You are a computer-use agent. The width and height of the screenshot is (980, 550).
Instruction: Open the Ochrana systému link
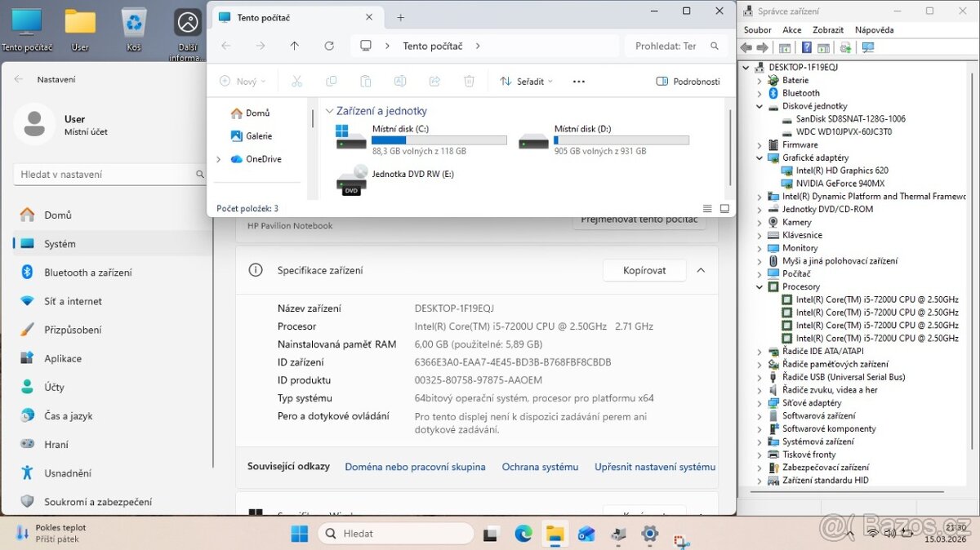[540, 467]
